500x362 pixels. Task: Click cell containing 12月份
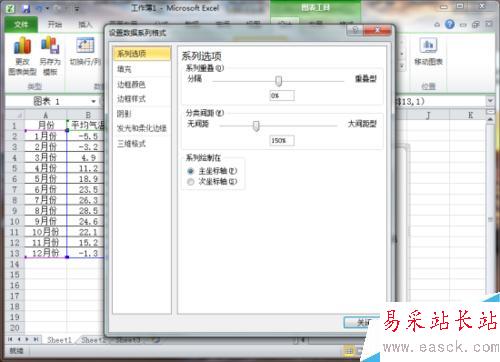coord(46,253)
